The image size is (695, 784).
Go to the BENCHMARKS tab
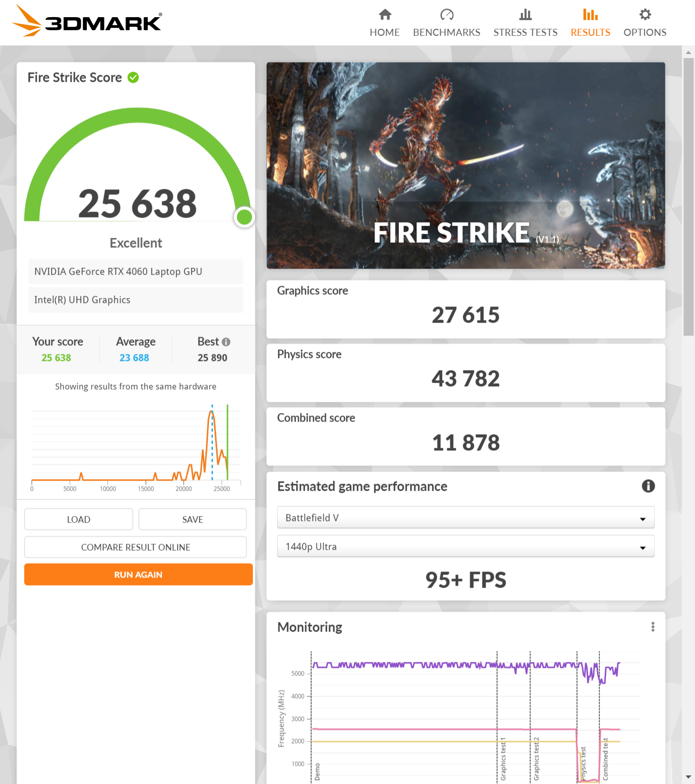tap(447, 32)
